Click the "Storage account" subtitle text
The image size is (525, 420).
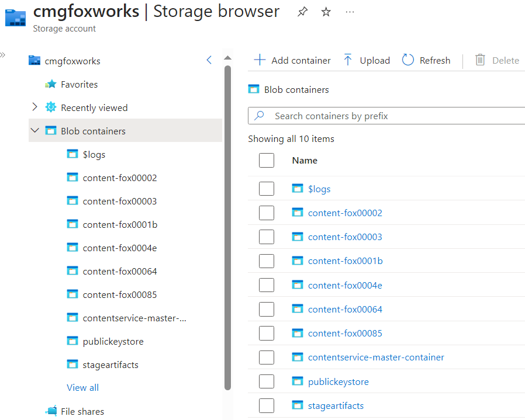[64, 29]
